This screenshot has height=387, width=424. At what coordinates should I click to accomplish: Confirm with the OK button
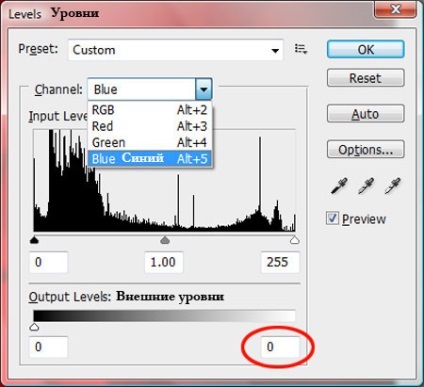point(366,49)
